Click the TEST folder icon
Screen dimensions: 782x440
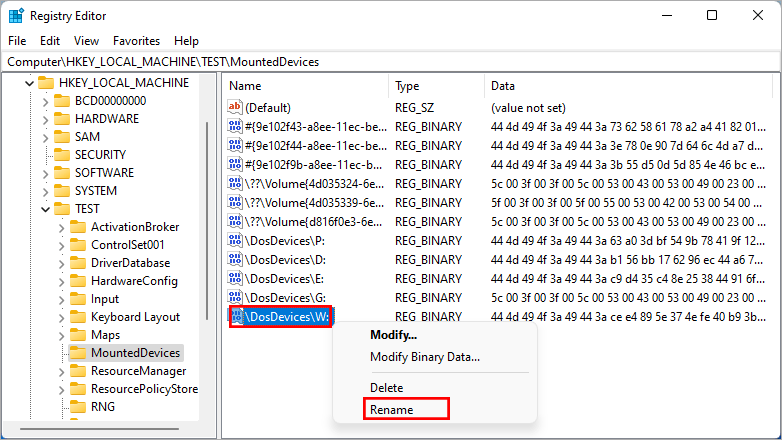[62, 209]
